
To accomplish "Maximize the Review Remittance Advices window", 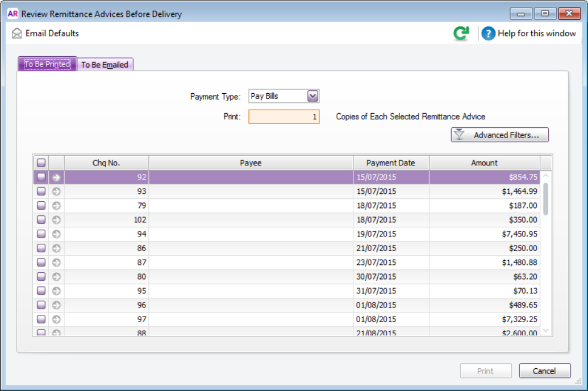I will [545, 14].
